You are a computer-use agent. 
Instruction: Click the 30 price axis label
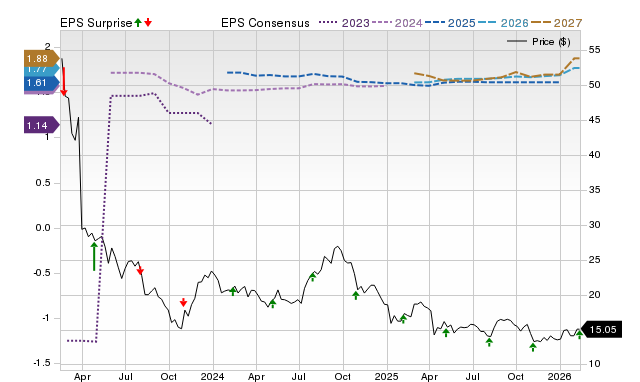(x=594, y=225)
